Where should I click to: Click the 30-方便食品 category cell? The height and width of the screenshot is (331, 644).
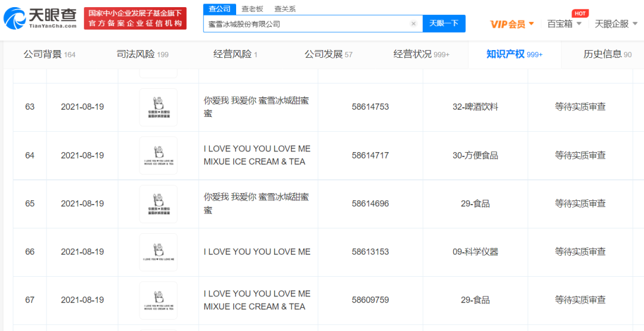tap(475, 156)
